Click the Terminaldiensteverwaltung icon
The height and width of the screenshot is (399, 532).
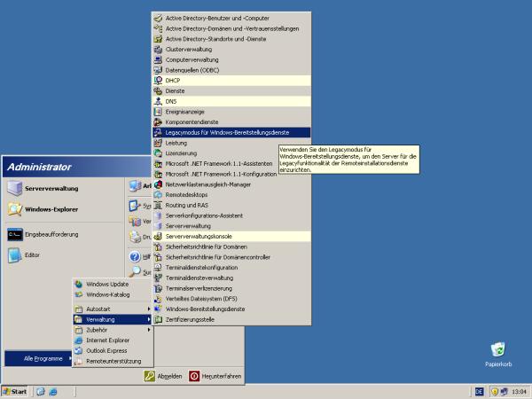tap(158, 278)
